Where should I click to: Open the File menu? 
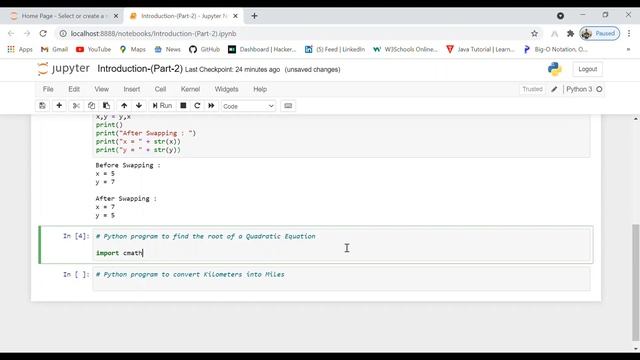[48, 89]
